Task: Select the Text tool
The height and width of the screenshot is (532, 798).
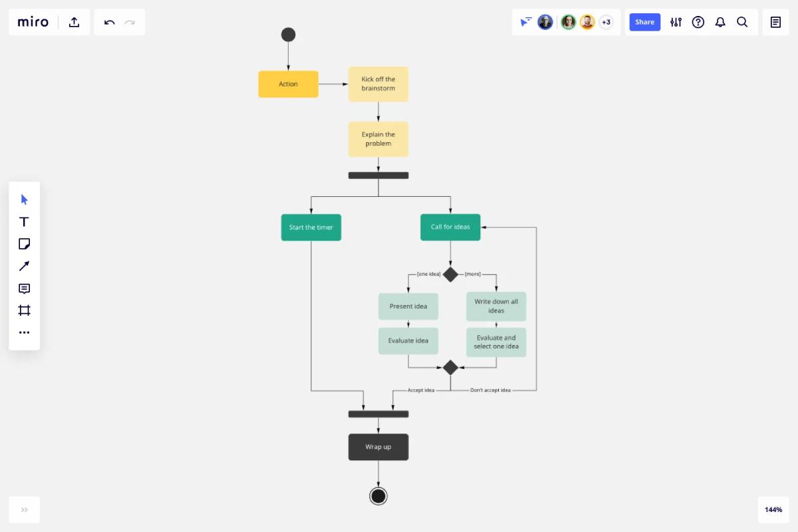Action: [x=25, y=221]
